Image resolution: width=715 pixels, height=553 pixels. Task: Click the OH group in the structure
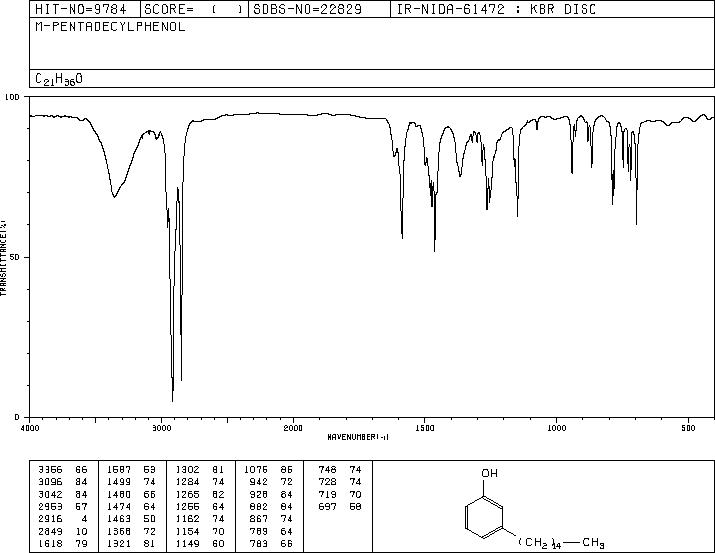489,473
